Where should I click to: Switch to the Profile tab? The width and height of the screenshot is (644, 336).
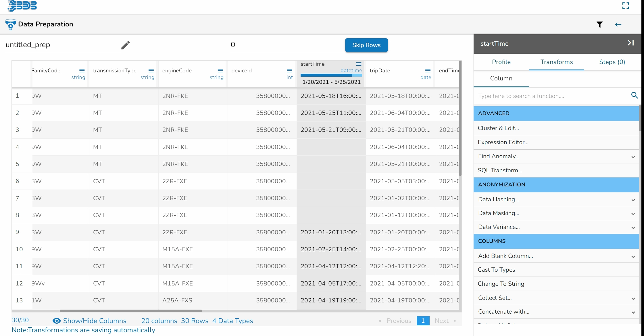click(x=501, y=62)
